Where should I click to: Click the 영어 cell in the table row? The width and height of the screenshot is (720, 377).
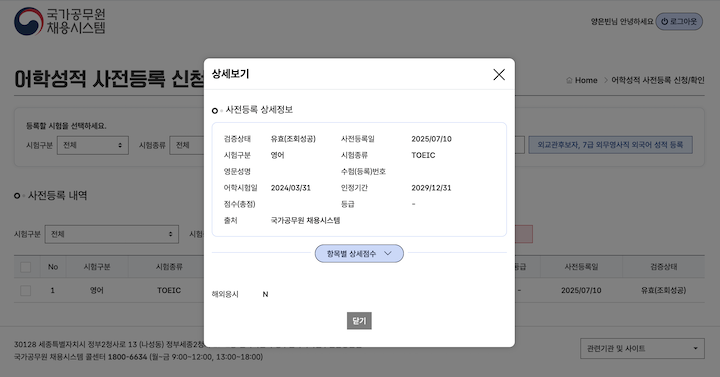click(96, 290)
